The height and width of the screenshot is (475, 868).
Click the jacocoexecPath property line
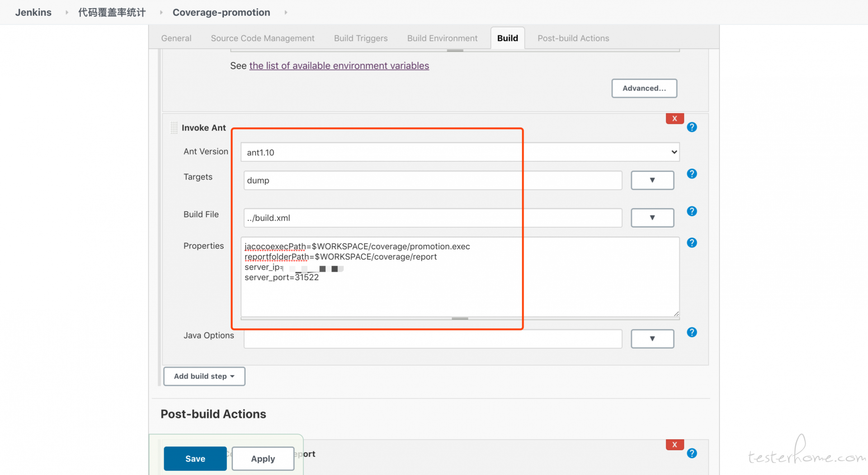[357, 247]
